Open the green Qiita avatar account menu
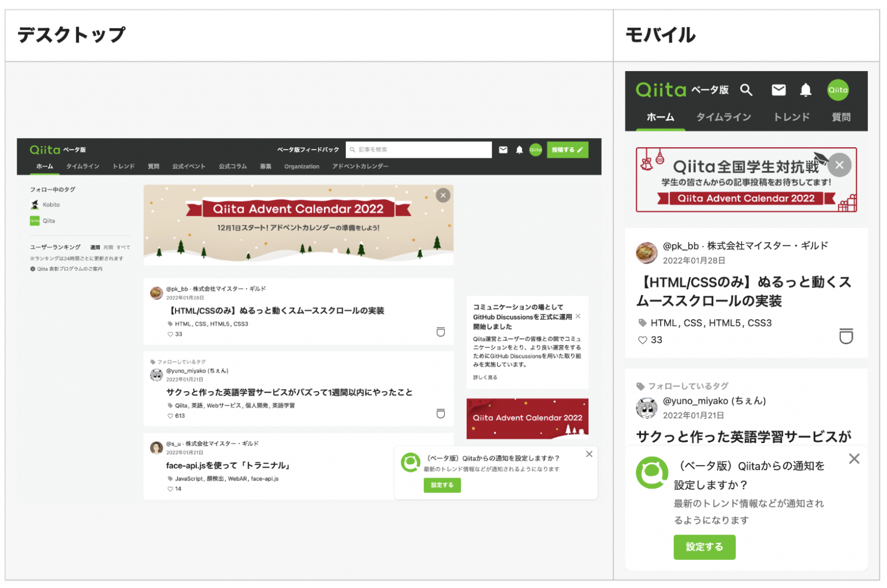Viewport: 887px width, 588px height. [x=535, y=150]
